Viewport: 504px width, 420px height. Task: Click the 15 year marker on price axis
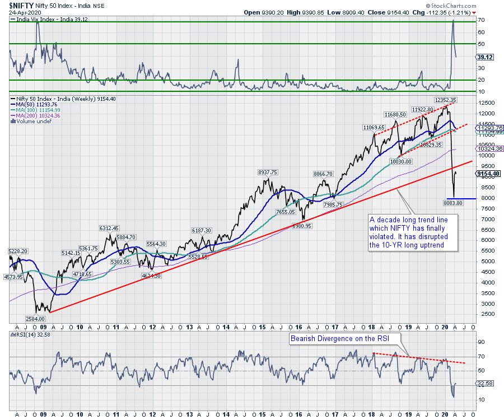tap(262, 327)
